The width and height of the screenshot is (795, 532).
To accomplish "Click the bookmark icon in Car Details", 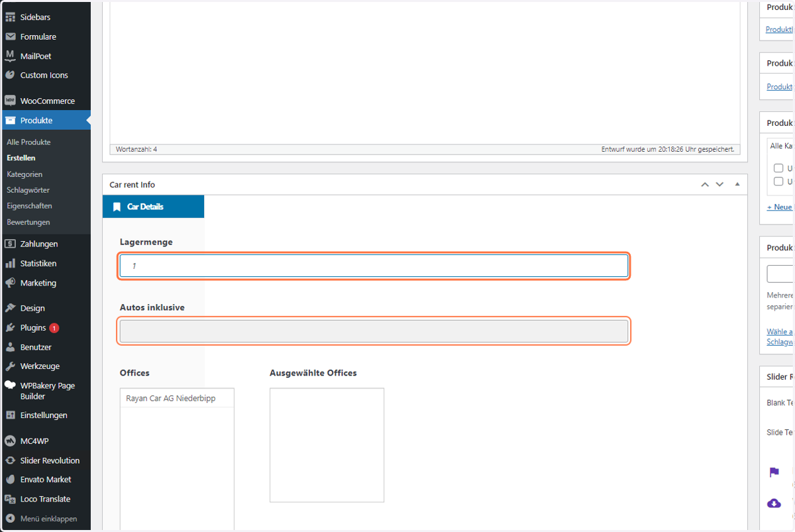I will coord(117,207).
